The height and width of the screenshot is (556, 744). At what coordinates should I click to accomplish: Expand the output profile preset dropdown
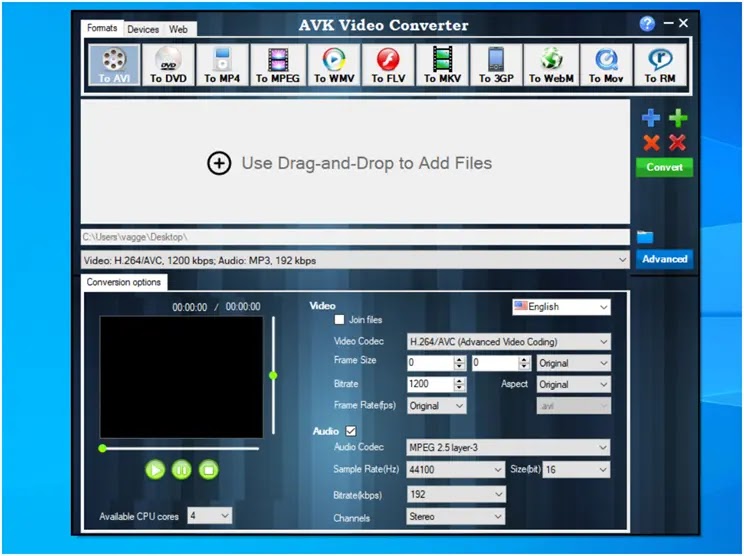pos(355,260)
